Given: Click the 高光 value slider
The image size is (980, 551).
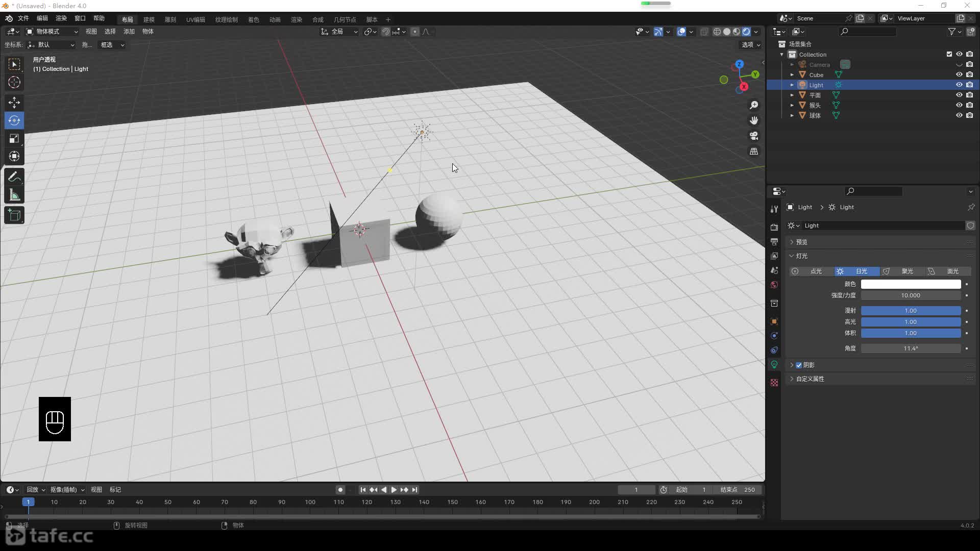Looking at the screenshot, I should [x=911, y=322].
